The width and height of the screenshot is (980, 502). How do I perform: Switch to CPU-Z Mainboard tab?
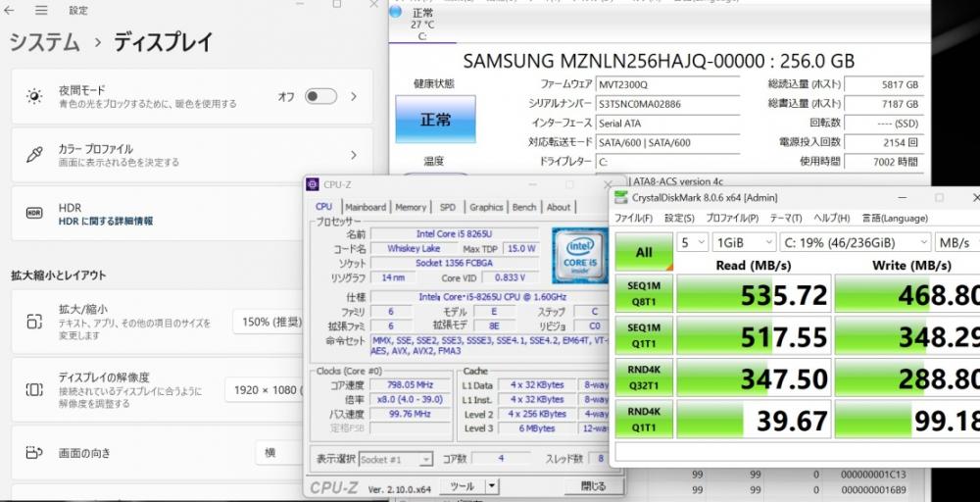click(x=366, y=207)
